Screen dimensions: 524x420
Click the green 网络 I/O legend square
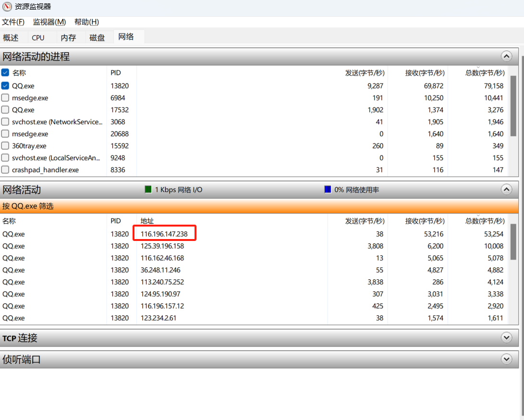pyautogui.click(x=148, y=189)
